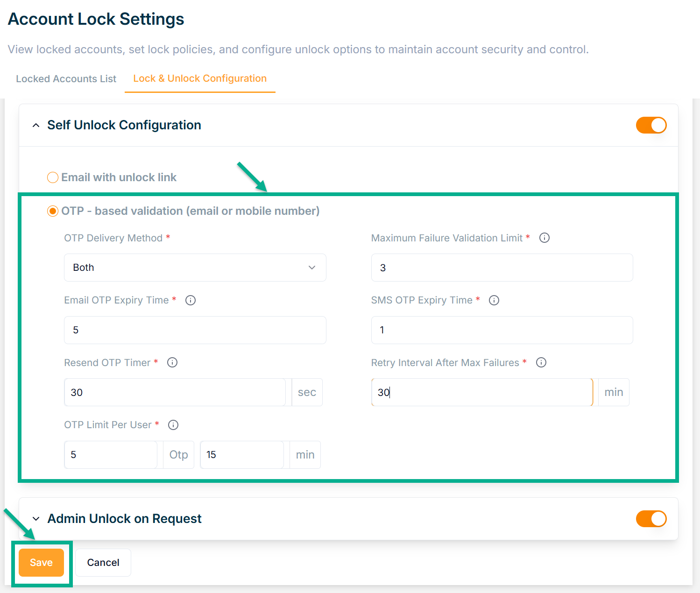Open the OTP Delivery Method dropdown
The width and height of the screenshot is (700, 593).
195,268
